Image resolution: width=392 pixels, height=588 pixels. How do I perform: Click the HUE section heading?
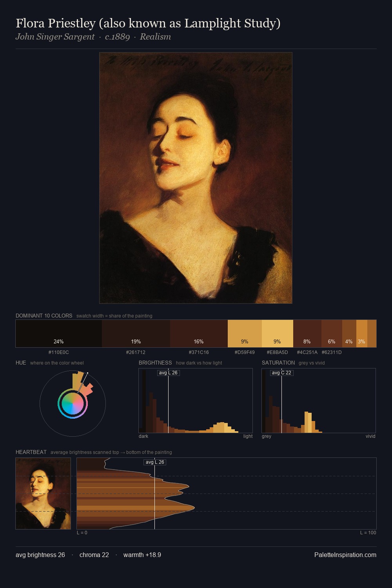click(21, 363)
